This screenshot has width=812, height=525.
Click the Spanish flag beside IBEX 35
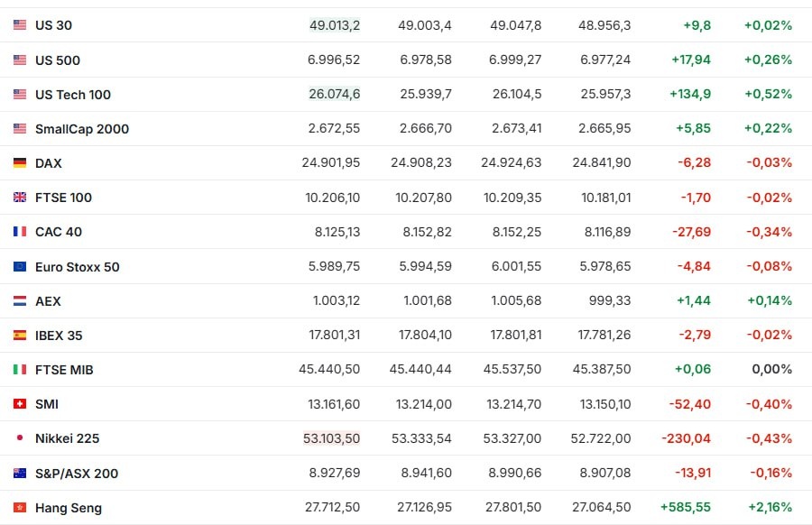point(20,336)
